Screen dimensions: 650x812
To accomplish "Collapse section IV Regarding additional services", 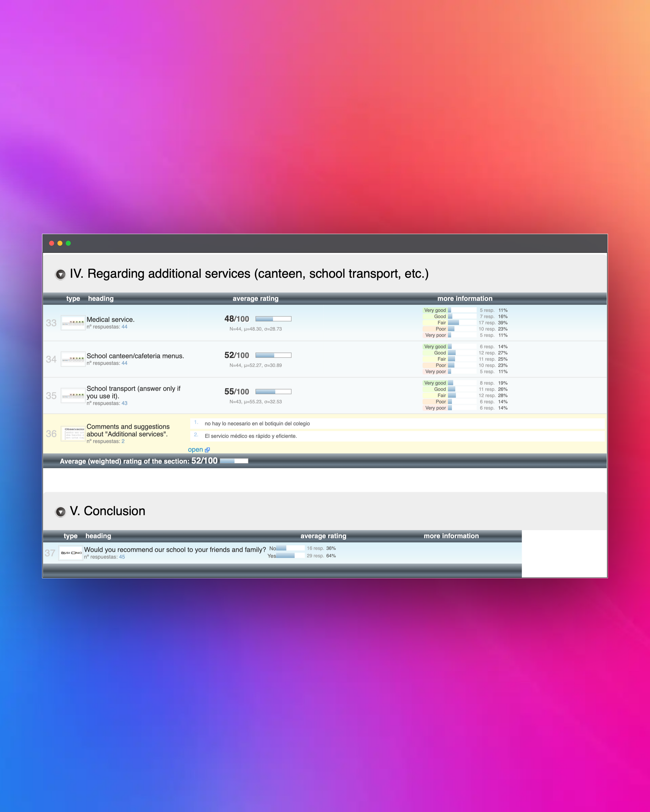I will click(60, 274).
